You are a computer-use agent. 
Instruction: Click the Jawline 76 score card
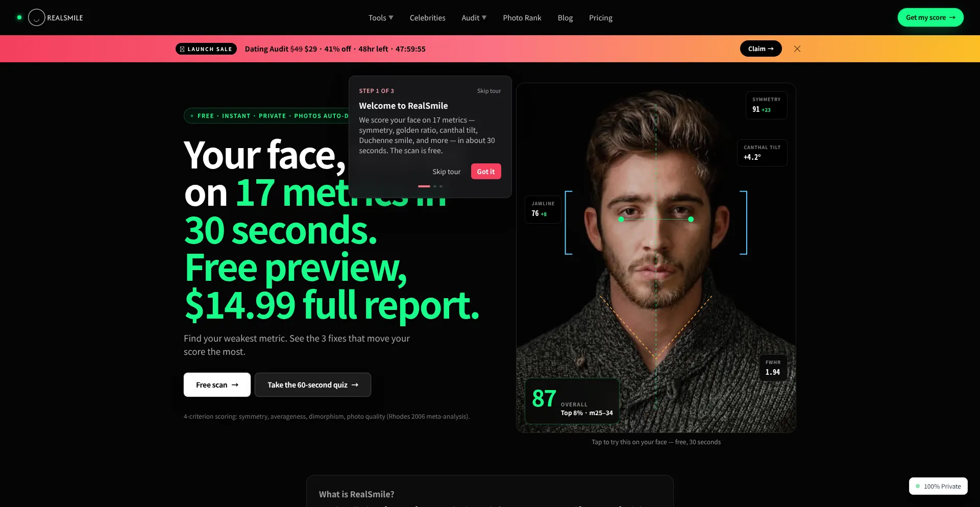pyautogui.click(x=543, y=209)
